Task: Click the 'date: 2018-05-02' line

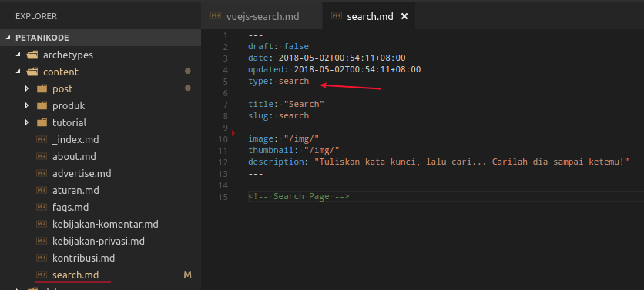Action: [x=327, y=58]
